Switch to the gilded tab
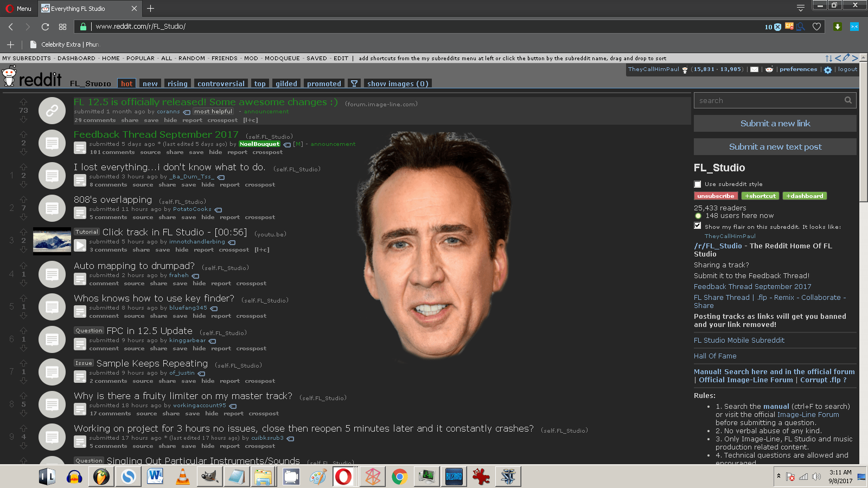The image size is (868, 488). pos(286,84)
